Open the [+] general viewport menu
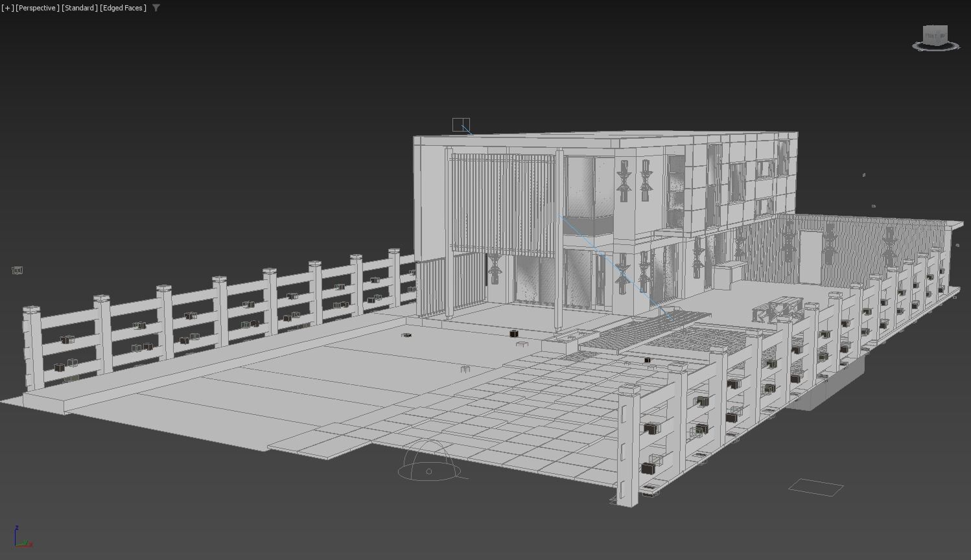 (x=8, y=8)
